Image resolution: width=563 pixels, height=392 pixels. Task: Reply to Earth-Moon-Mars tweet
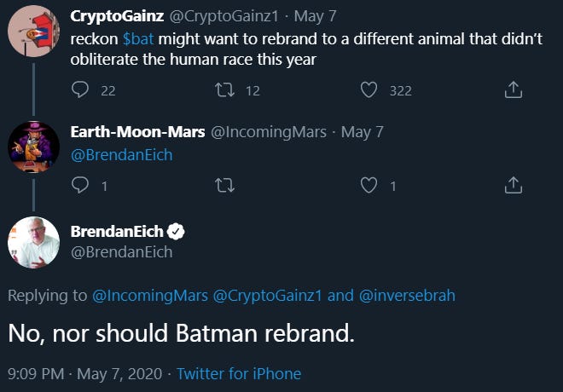81,185
